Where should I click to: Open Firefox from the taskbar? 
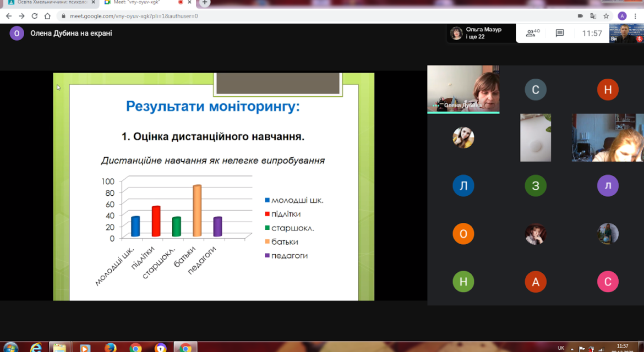[x=110, y=348]
